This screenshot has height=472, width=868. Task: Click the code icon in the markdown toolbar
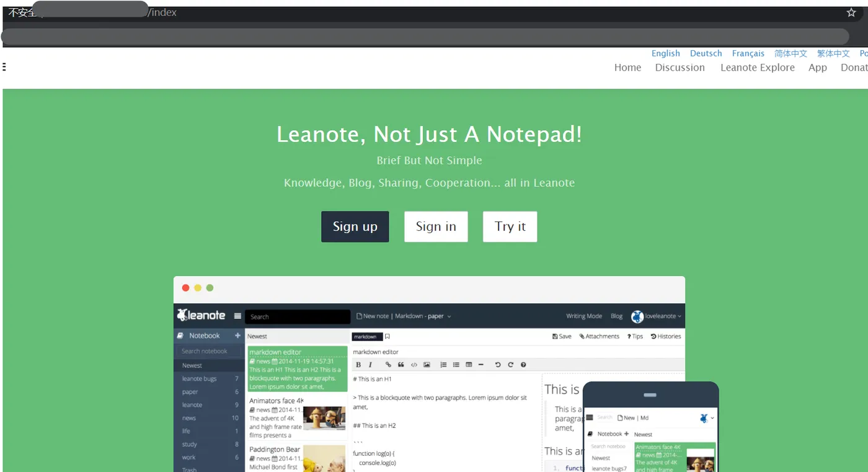pos(414,365)
